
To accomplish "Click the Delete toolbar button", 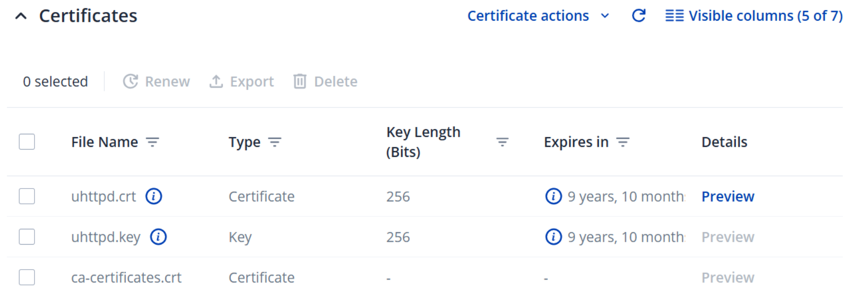I will [325, 82].
